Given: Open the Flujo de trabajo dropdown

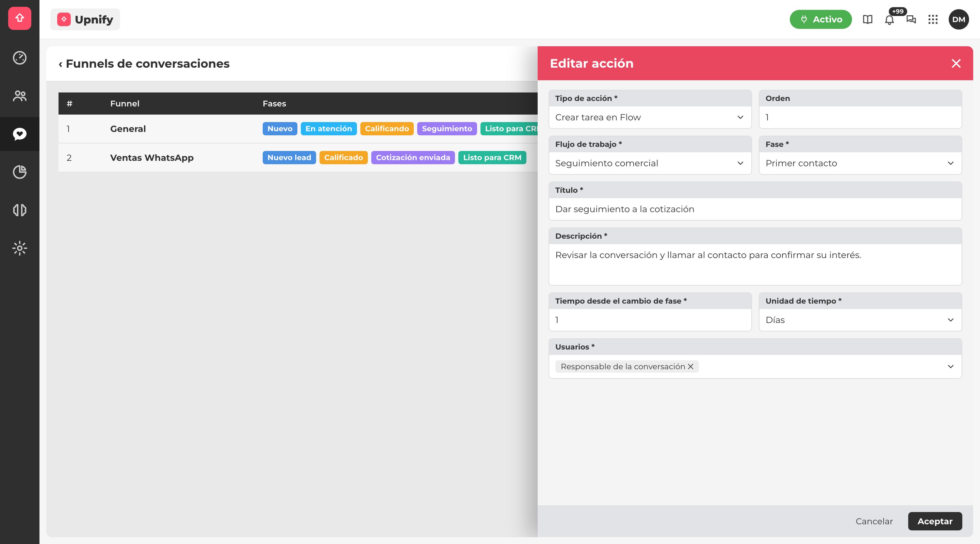Looking at the screenshot, I should click(x=650, y=164).
